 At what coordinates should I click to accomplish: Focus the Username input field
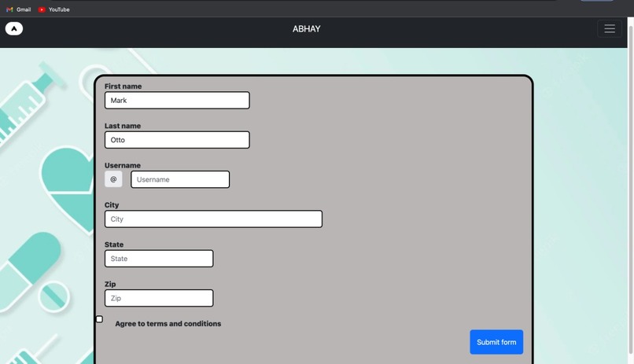pyautogui.click(x=180, y=179)
